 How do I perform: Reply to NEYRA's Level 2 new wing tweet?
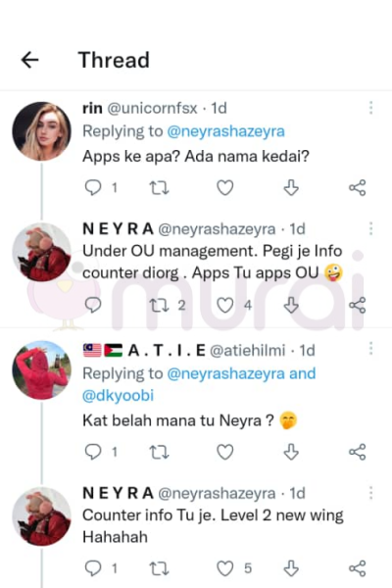coord(93,568)
